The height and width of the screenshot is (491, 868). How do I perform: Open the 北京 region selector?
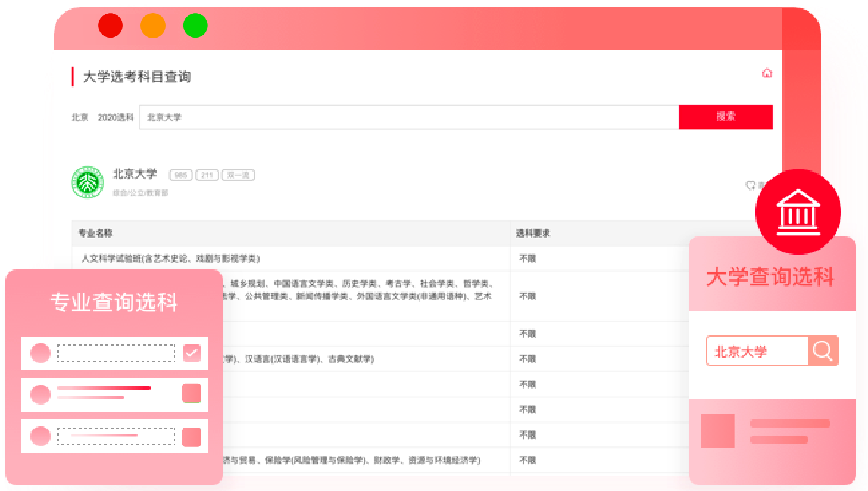tap(80, 117)
